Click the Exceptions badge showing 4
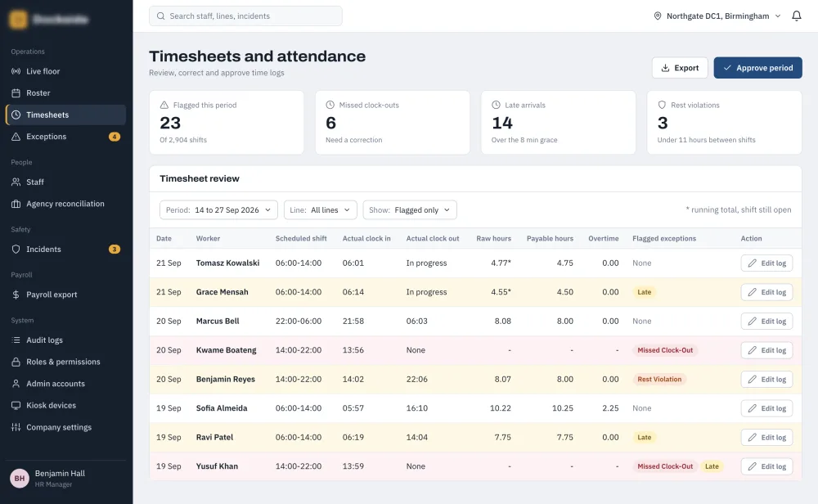The height and width of the screenshot is (504, 818). 115,137
